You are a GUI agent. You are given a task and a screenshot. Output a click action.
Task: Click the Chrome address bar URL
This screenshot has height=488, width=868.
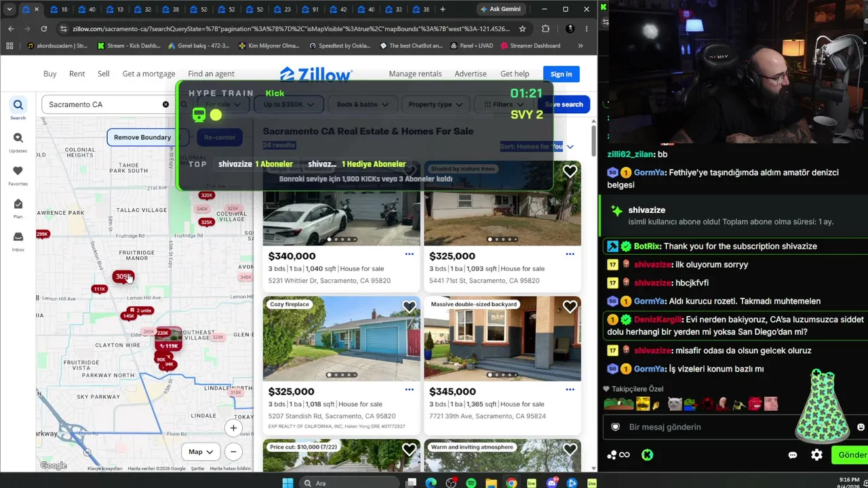pos(291,28)
